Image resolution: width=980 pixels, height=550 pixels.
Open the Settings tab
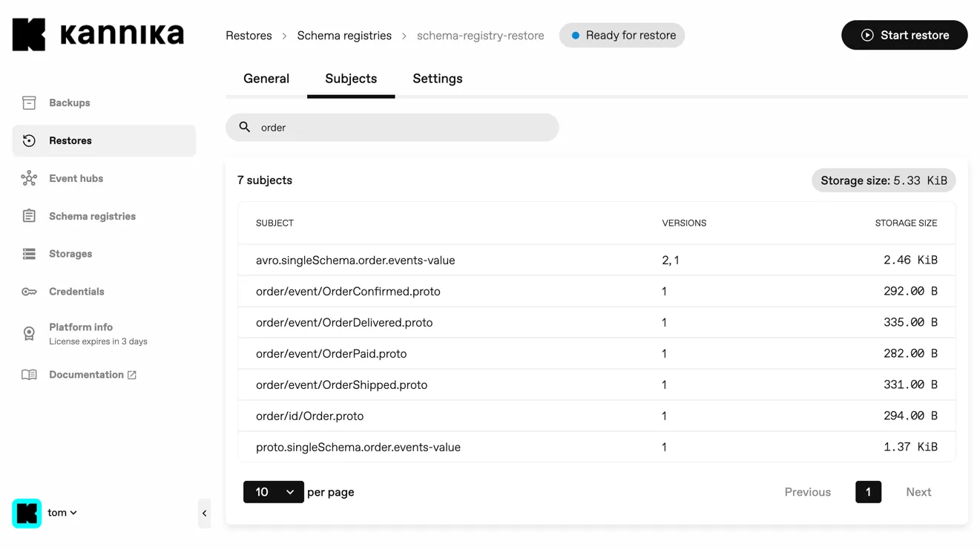coord(437,79)
